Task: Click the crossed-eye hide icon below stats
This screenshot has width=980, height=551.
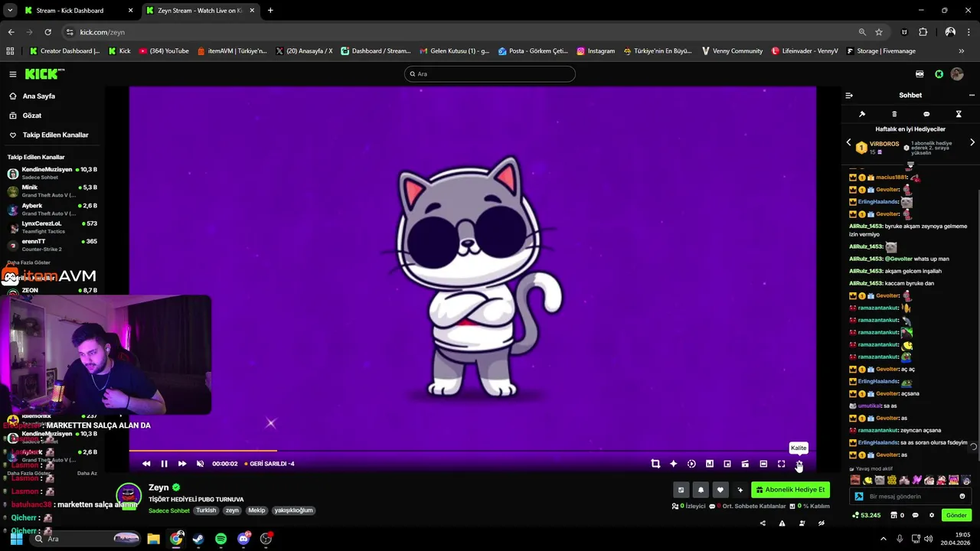Action: click(821, 523)
